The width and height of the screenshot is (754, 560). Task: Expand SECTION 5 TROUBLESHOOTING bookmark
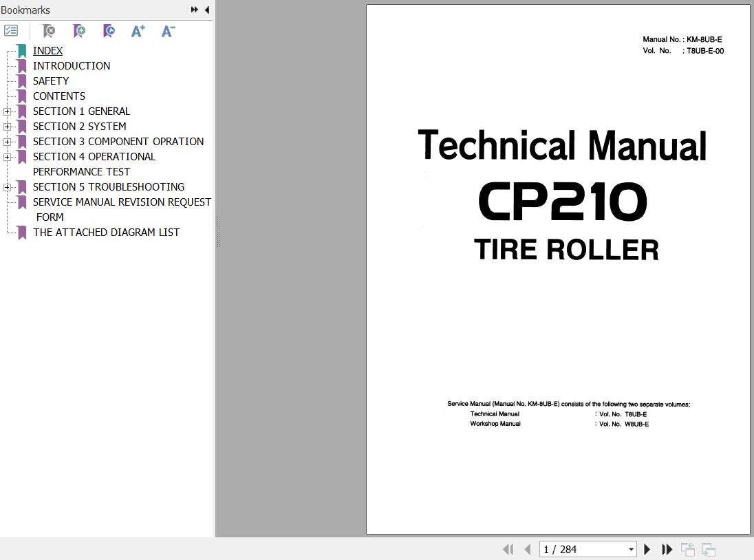point(7,187)
